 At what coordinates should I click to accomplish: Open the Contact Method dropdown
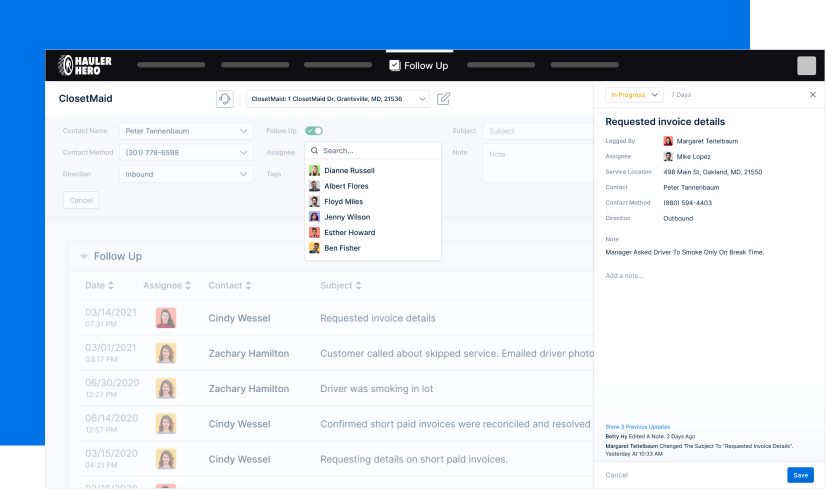pos(186,152)
